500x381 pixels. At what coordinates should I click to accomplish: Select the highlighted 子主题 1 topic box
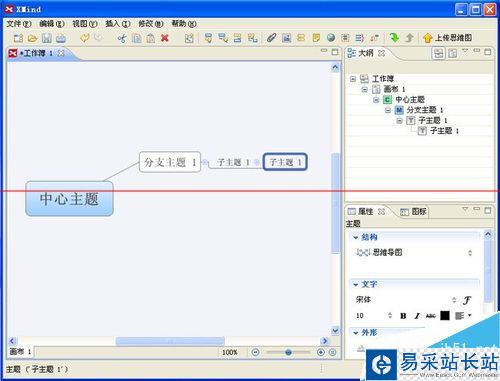285,162
